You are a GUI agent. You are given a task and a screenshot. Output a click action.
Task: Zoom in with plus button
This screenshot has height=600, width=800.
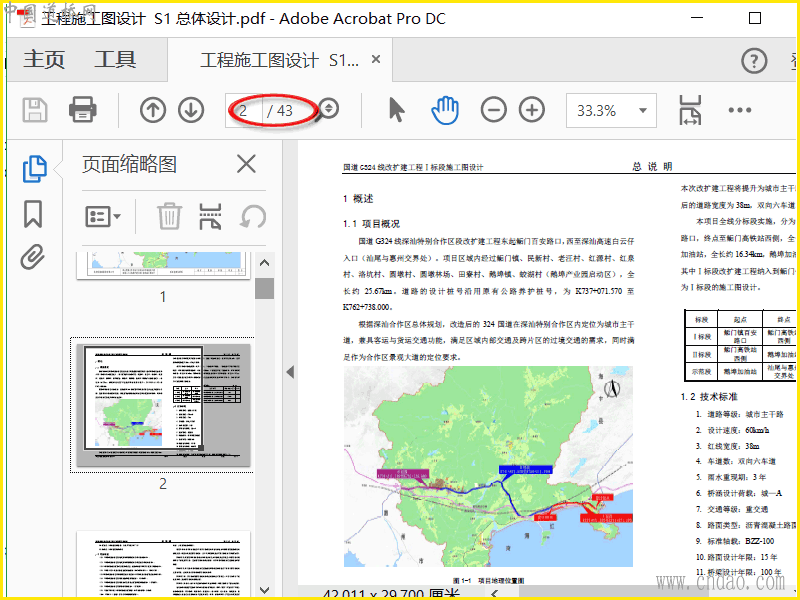[532, 110]
